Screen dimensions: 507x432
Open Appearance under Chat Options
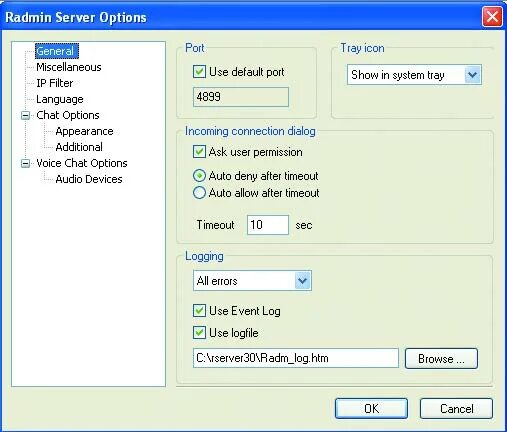84,131
